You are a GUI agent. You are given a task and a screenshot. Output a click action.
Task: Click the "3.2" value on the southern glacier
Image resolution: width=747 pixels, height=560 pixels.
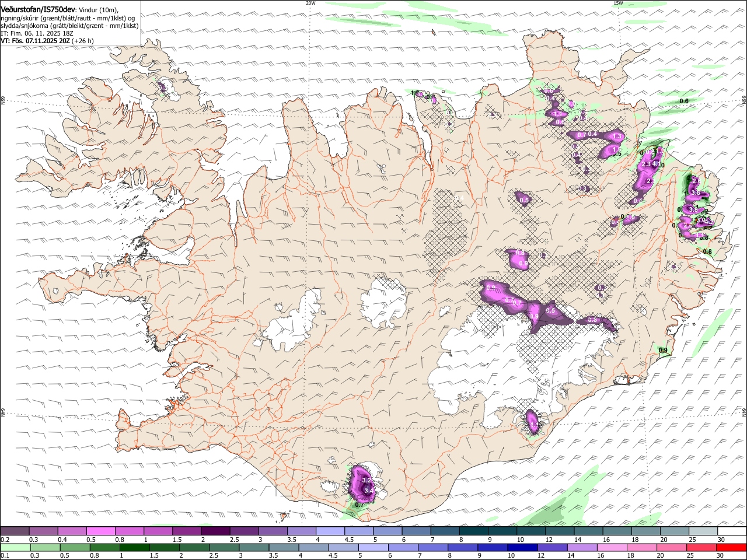[366, 480]
